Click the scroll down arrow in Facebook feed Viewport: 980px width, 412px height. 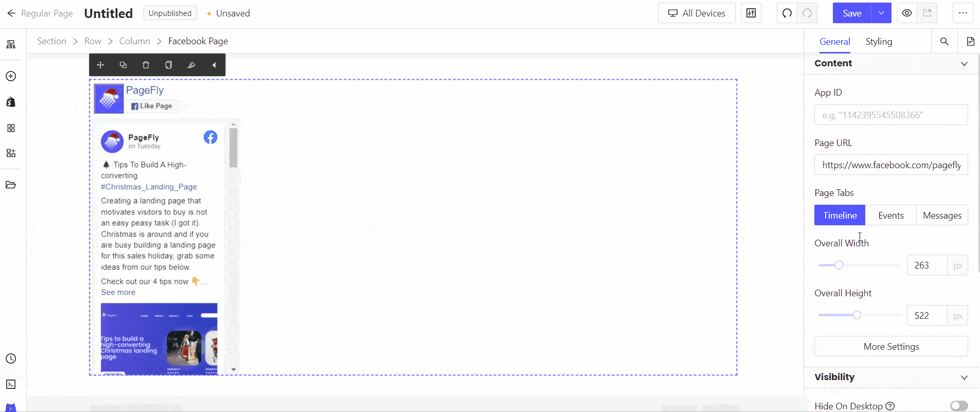coord(234,369)
